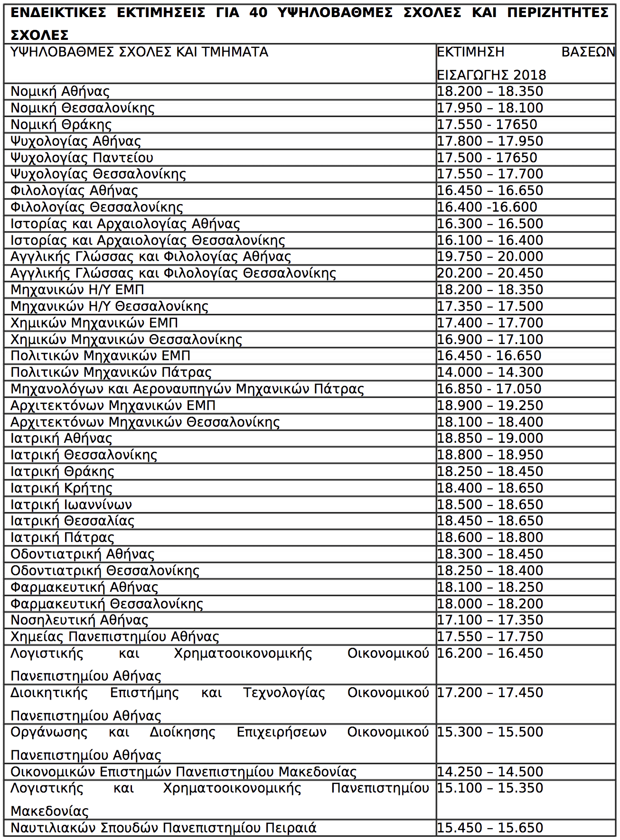Click 'Πολιτικών Μηχανικών Πάτρας'
This screenshot has height=840, width=620.
(x=111, y=373)
